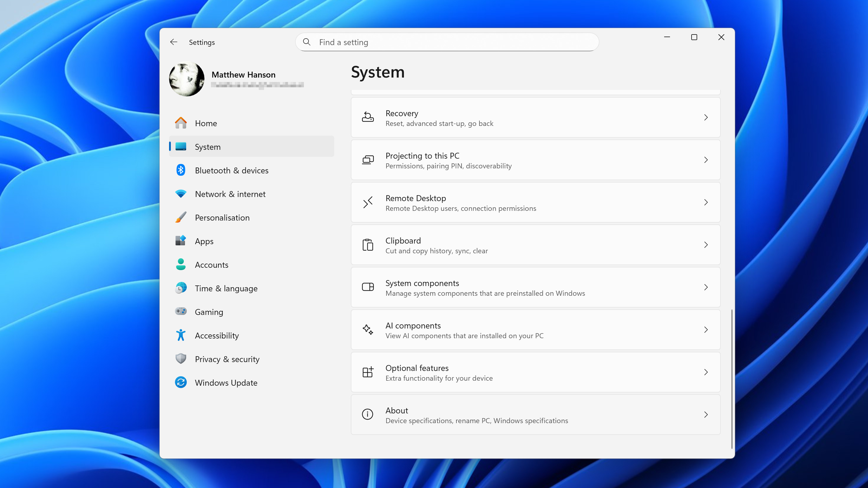Click the Gaming controller icon
This screenshot has width=868, height=488.
181,312
